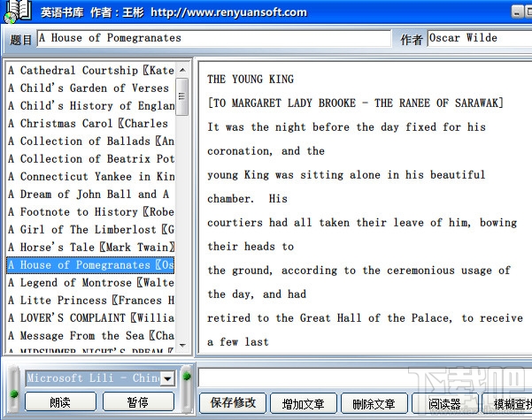Click the book app icon in title bar
Viewport: 532px width, 420px height.
click(x=17, y=11)
